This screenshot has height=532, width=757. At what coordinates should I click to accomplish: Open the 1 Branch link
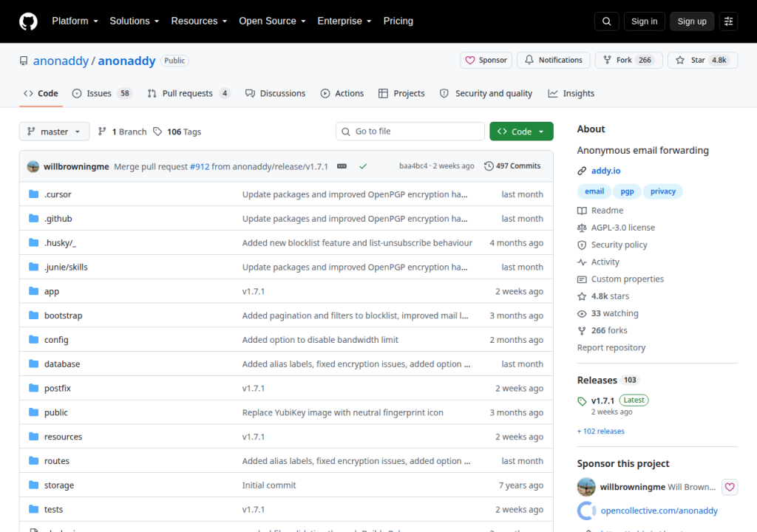coord(122,132)
